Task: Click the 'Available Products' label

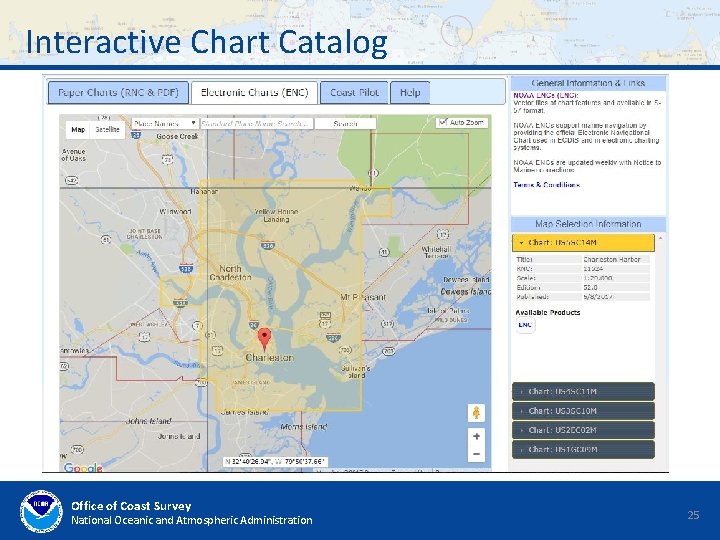Action: [548, 312]
